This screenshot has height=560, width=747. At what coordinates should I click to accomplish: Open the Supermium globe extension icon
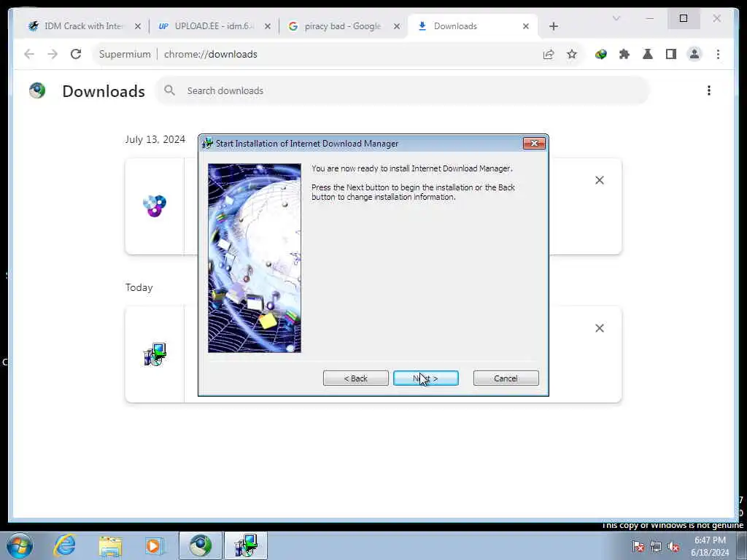tap(601, 54)
